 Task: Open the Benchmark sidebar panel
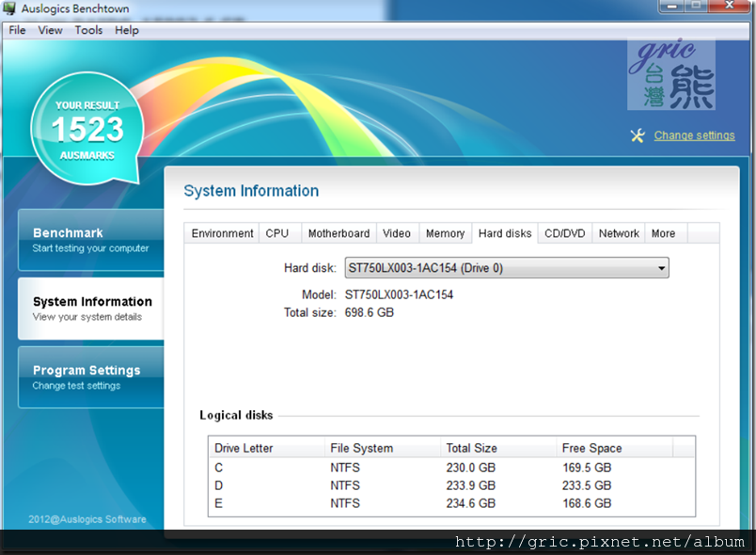click(91, 240)
